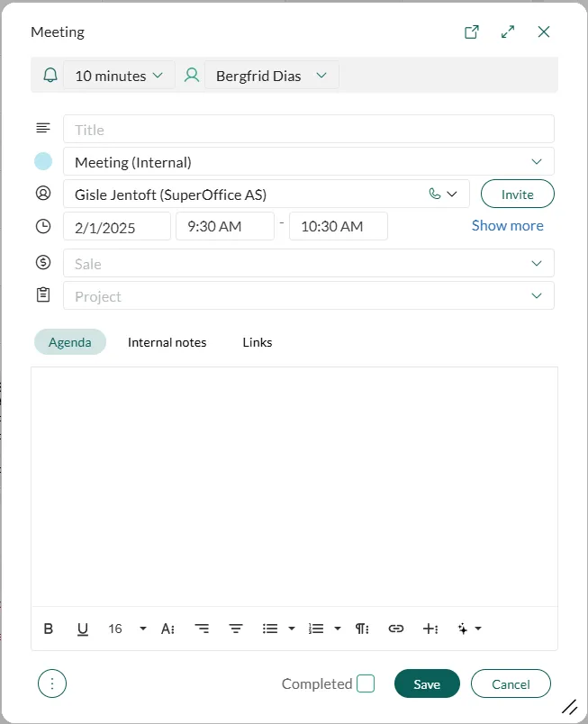Mark the meeting as Completed

[366, 684]
